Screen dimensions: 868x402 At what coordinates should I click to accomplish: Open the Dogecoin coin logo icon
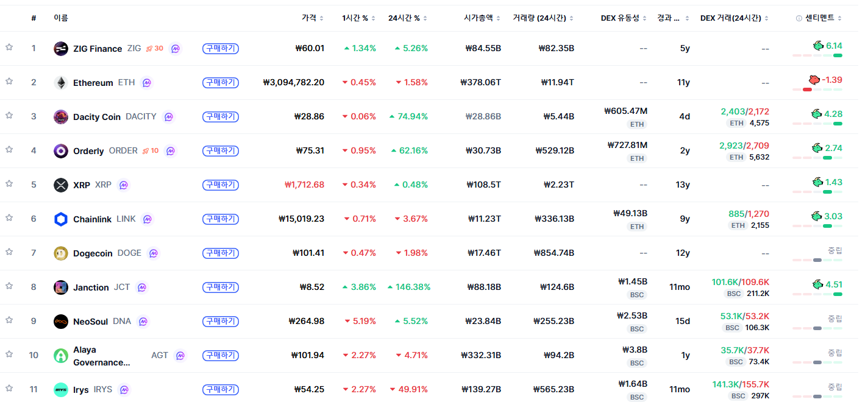click(x=61, y=253)
